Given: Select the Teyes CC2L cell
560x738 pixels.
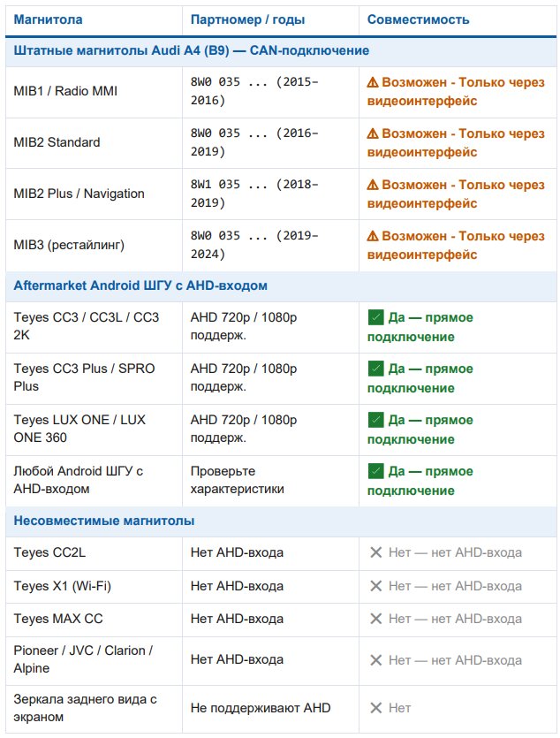Looking at the screenshot, I should (x=94, y=553).
